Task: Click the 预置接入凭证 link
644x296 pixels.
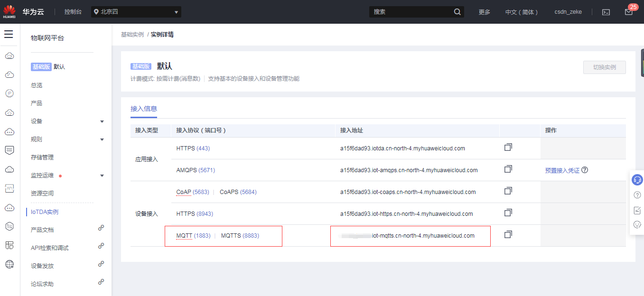Action: (x=562, y=170)
